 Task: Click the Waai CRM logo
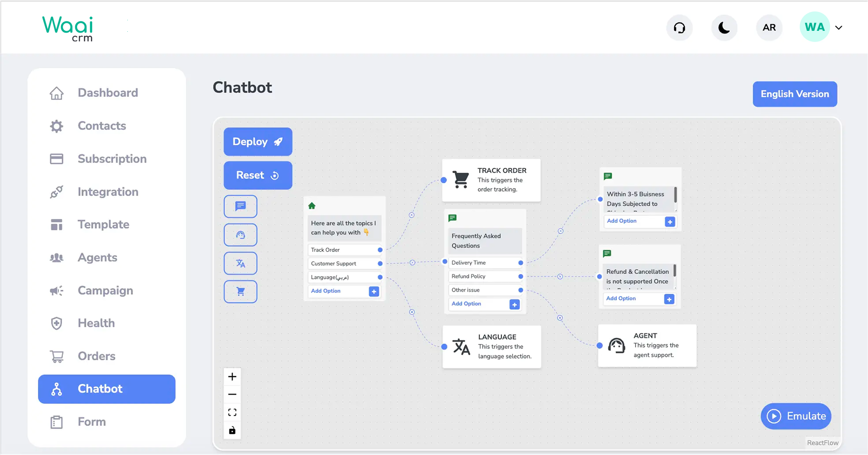pyautogui.click(x=67, y=29)
